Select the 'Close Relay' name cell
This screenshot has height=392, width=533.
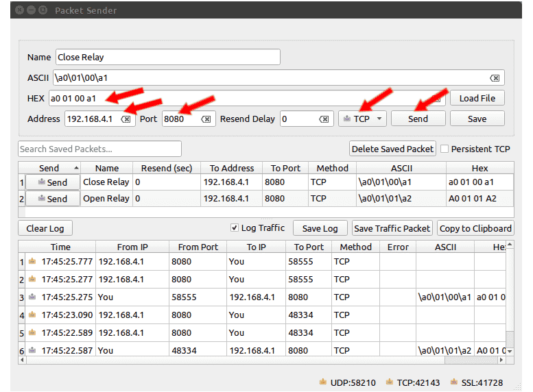point(106,182)
